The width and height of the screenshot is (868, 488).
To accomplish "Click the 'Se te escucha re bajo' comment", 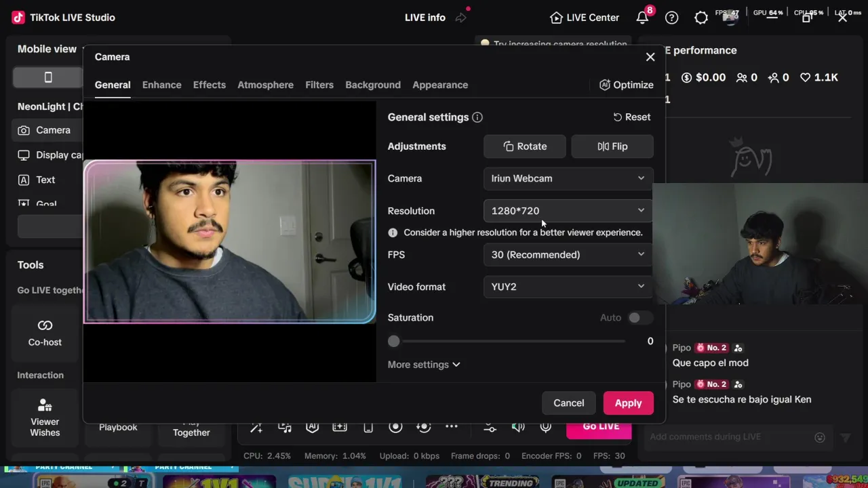I will coord(741,399).
